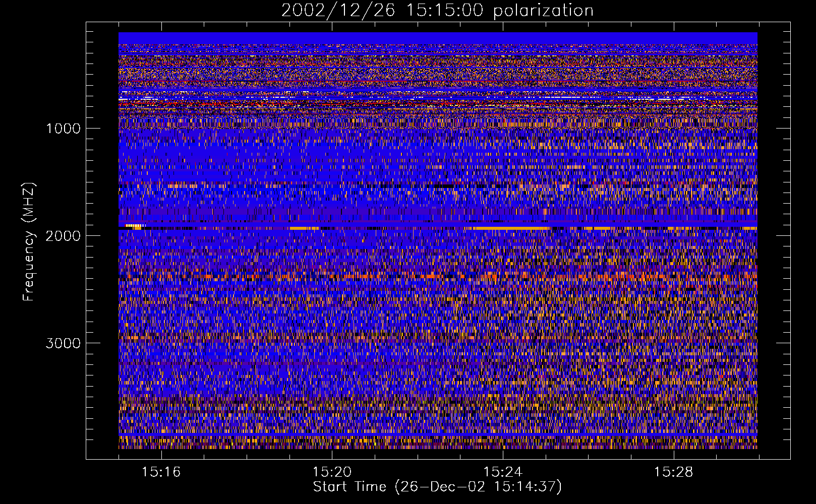This screenshot has width=816, height=504.
Task: Click the plot title '2002/12/26 15:15:00 polarization'
Action: click(x=437, y=11)
